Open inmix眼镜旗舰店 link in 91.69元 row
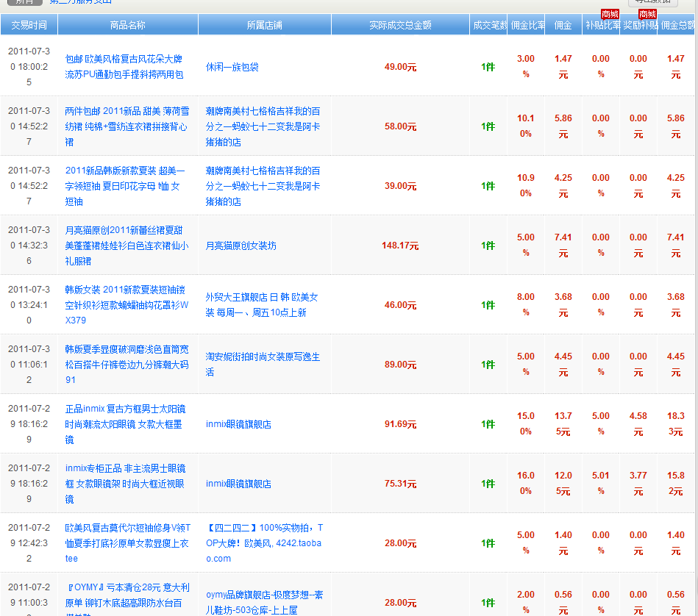Image resolution: width=698 pixels, height=616 pixels. (238, 424)
